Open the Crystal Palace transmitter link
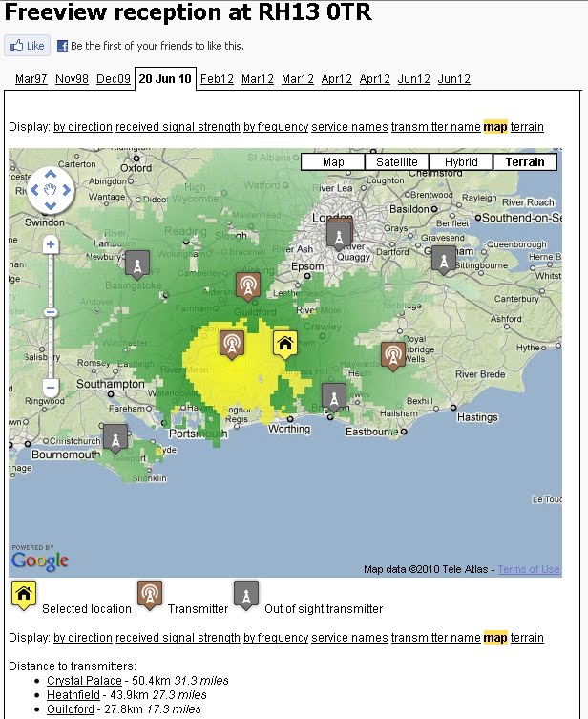The height and width of the screenshot is (719, 588). [x=84, y=681]
